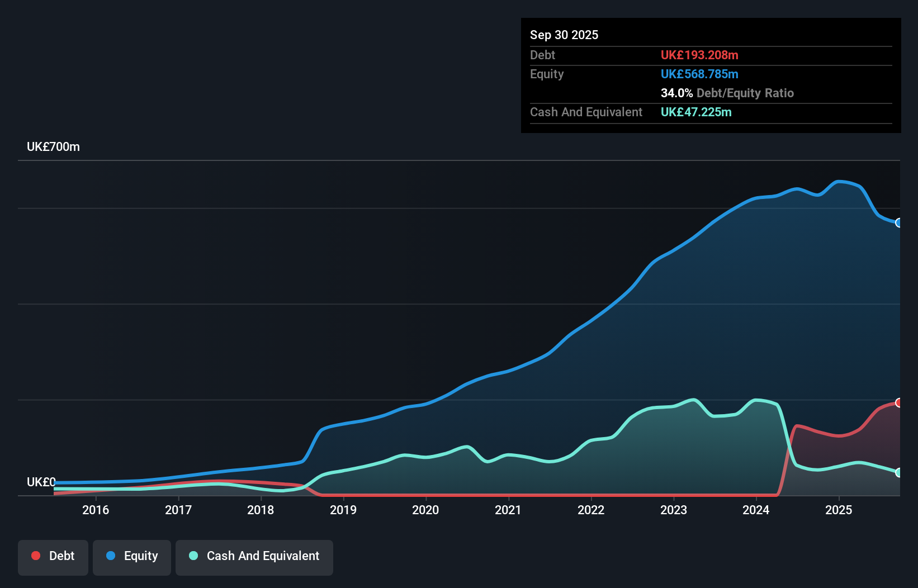Click the 34.0% Debt/Equity Ratio text
The height and width of the screenshot is (588, 918).
tap(727, 93)
